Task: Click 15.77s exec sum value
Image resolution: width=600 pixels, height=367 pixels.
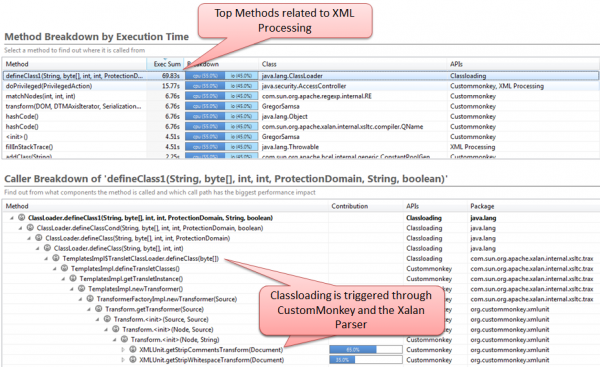Action: tap(171, 86)
